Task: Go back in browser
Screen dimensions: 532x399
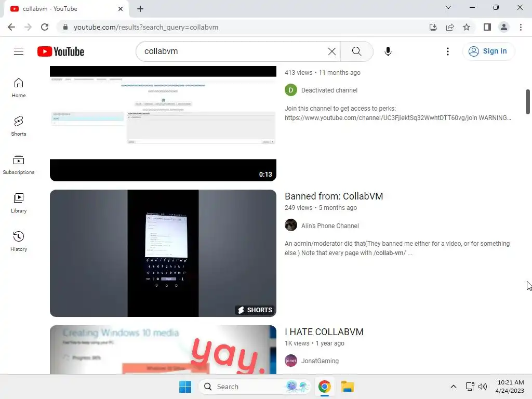Action: 11,27
